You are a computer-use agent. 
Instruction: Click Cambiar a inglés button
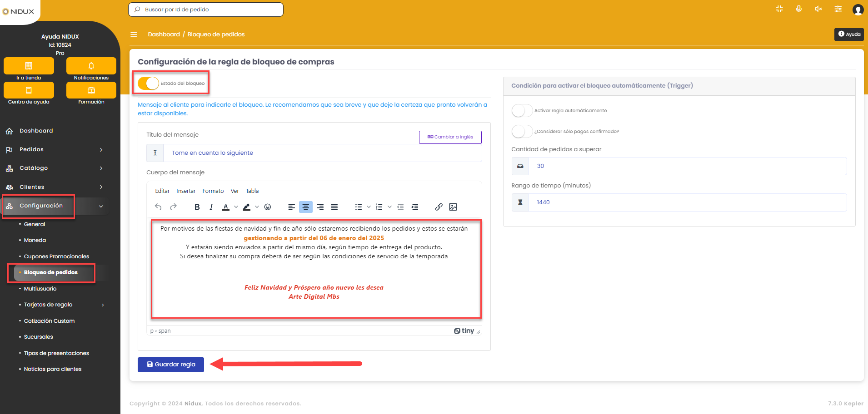tap(450, 137)
